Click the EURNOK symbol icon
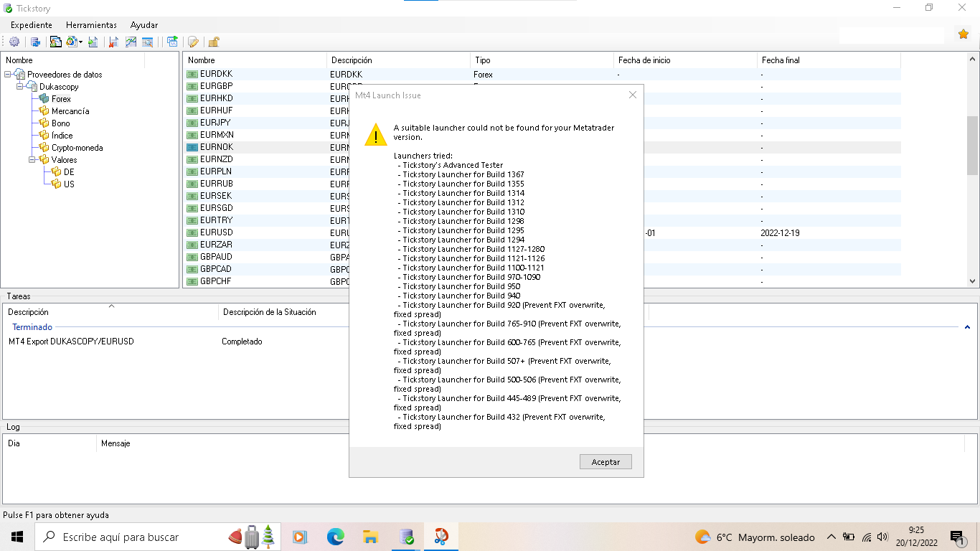The height and width of the screenshot is (551, 980). (192, 147)
